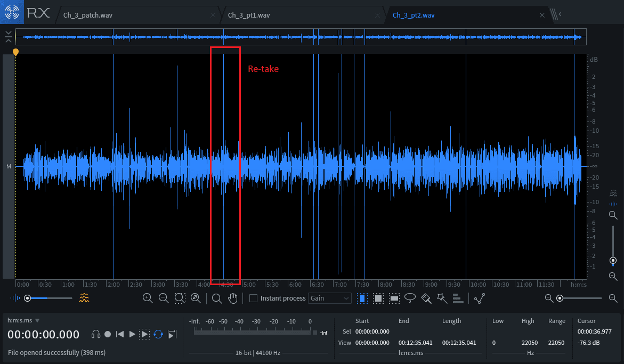The image size is (624, 364).
Task: Click bottom toolbar right zoom in icon
Action: coord(613,298)
